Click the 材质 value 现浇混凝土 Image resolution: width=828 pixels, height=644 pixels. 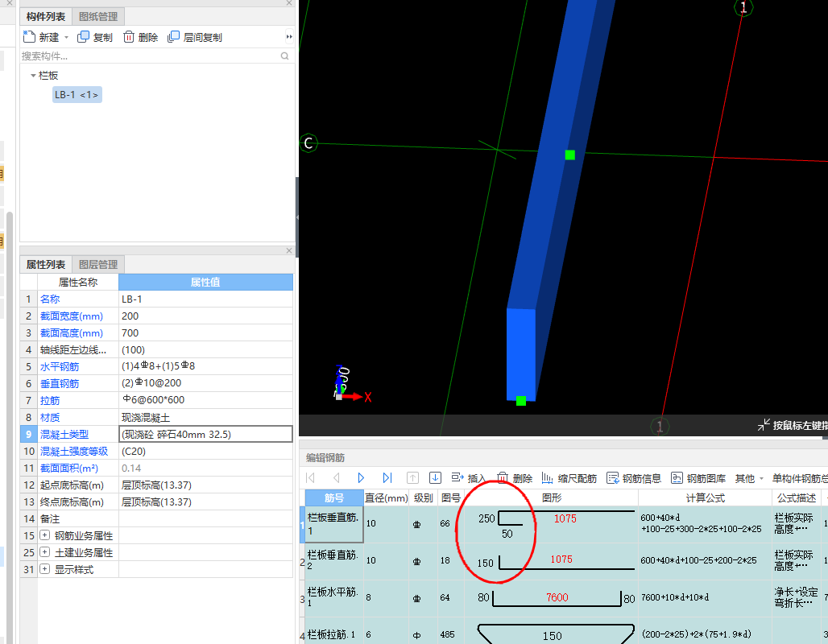[x=206, y=417]
